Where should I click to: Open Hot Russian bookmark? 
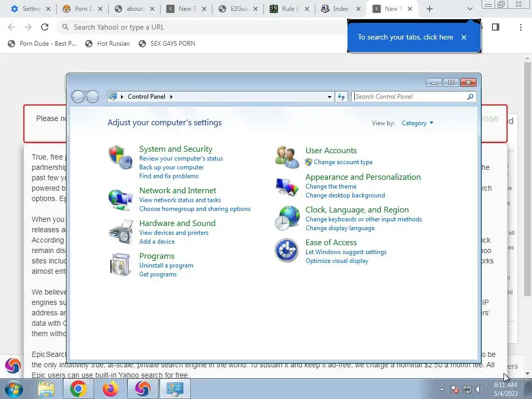click(108, 44)
